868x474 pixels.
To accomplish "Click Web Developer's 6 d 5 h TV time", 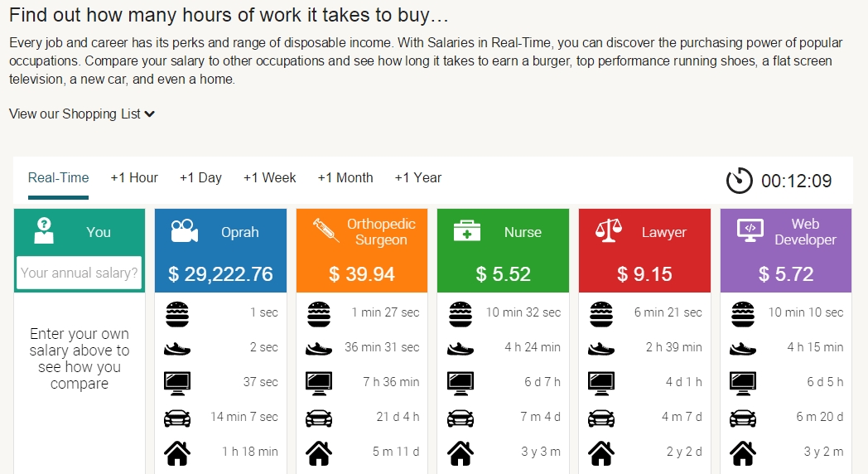I will (825, 382).
